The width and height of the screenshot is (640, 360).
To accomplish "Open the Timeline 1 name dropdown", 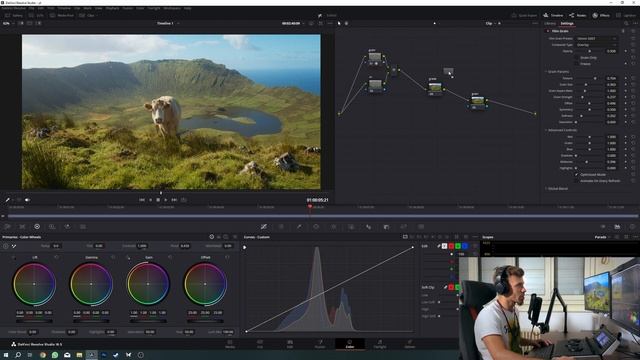I will click(168, 23).
